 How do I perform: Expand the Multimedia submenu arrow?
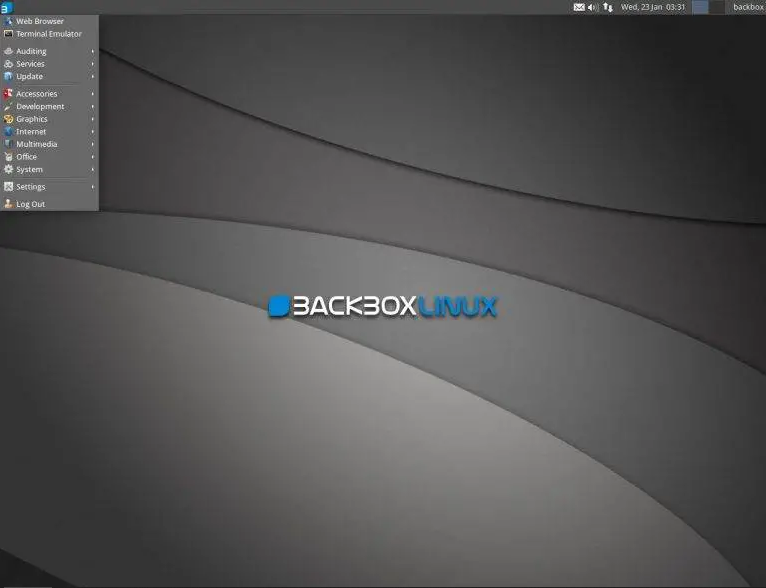[92, 145]
